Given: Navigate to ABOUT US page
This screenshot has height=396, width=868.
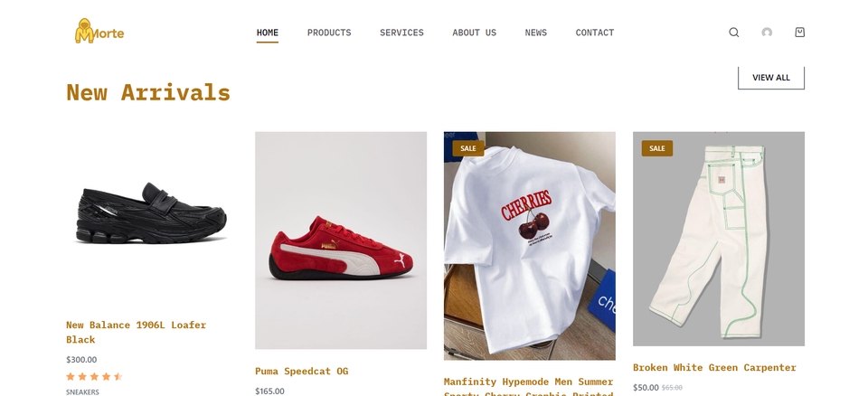Looking at the screenshot, I should click(475, 33).
